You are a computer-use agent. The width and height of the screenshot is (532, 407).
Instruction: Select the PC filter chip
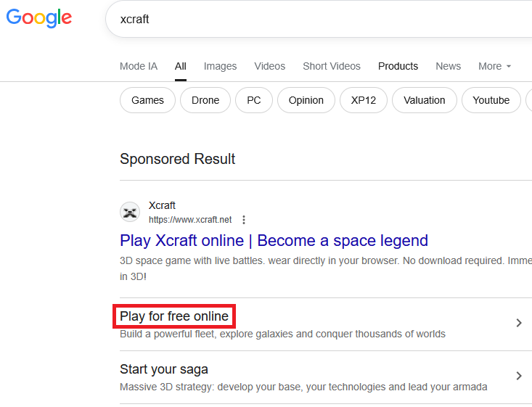pos(254,100)
